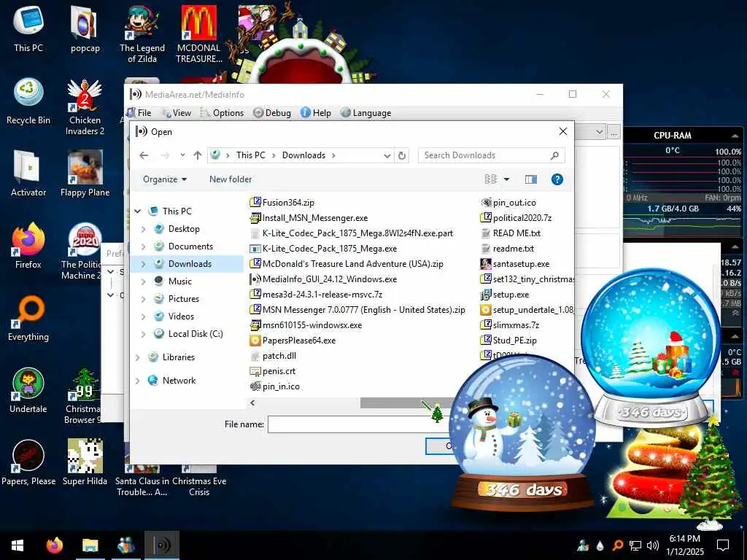Click the Windows Start button

click(x=18, y=545)
